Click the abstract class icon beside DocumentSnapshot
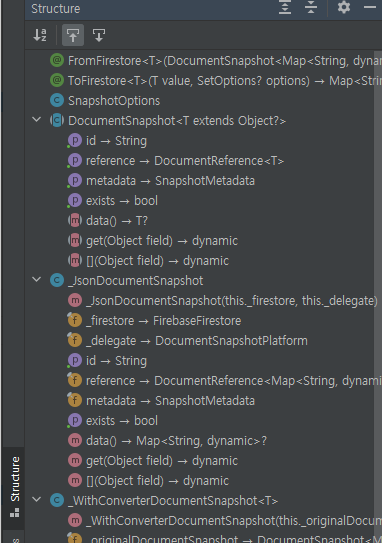This screenshot has height=543, width=382. pos(57,121)
